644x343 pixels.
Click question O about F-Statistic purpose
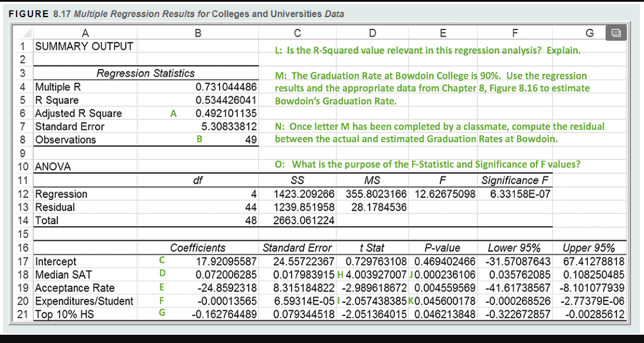coord(427,164)
